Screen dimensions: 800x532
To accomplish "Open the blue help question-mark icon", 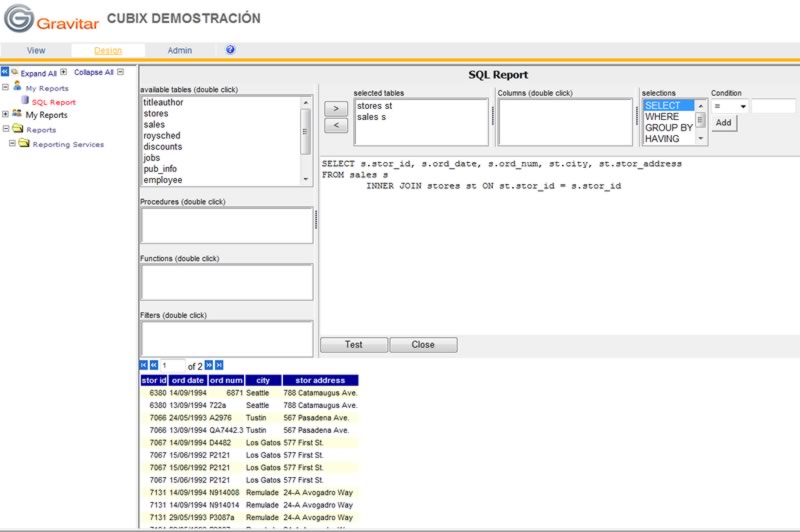I will click(x=230, y=49).
